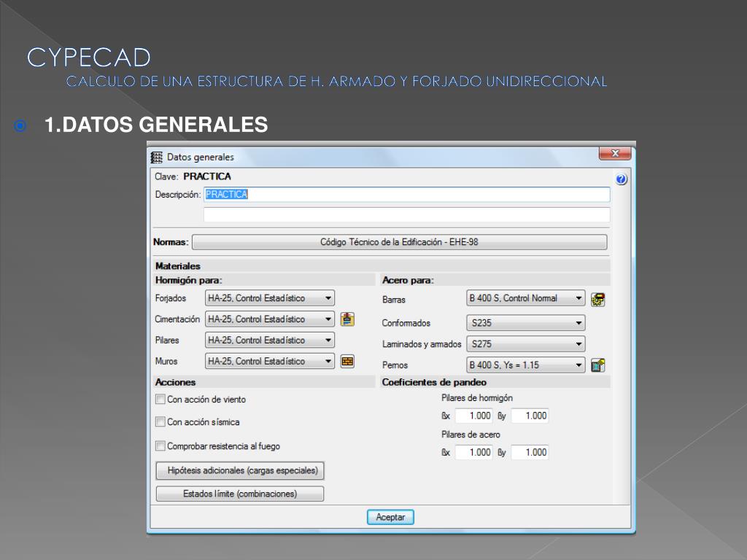Open foundation options icon beside Cimentación

click(347, 319)
